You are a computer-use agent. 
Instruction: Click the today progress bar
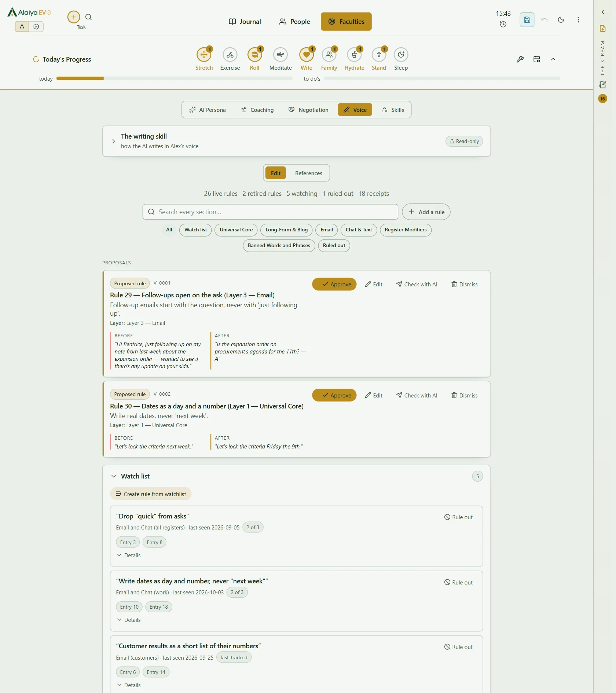pyautogui.click(x=175, y=78)
